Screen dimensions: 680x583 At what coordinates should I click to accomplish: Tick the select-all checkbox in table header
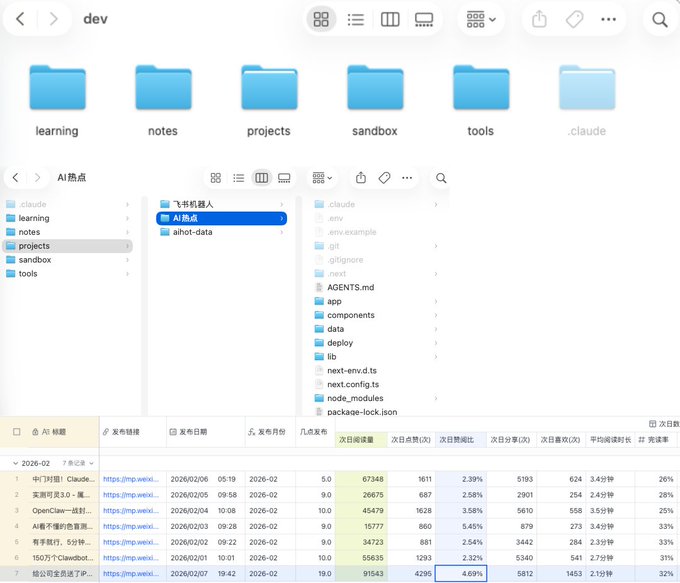[x=16, y=432]
